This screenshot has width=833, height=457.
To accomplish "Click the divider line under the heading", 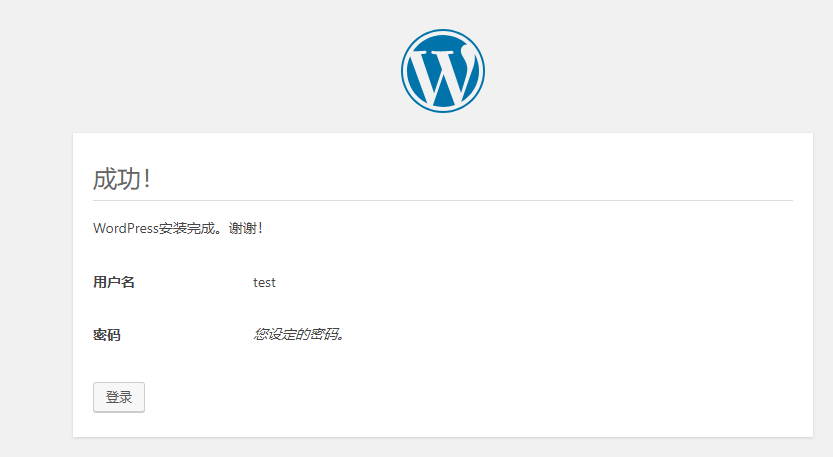I will point(442,200).
